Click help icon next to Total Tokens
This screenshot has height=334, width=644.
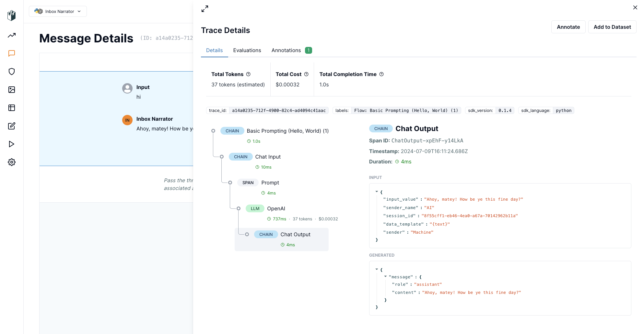pos(248,74)
